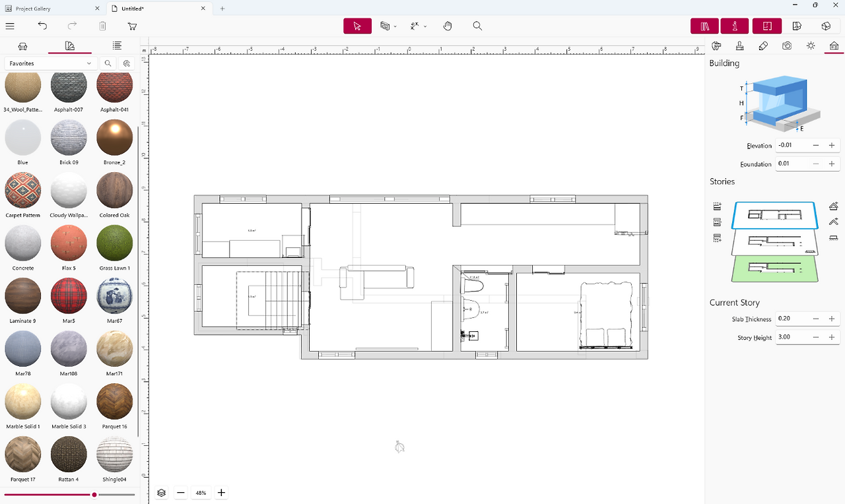845x504 pixels.
Task: Open the materials library tab
Action: pyautogui.click(x=70, y=46)
